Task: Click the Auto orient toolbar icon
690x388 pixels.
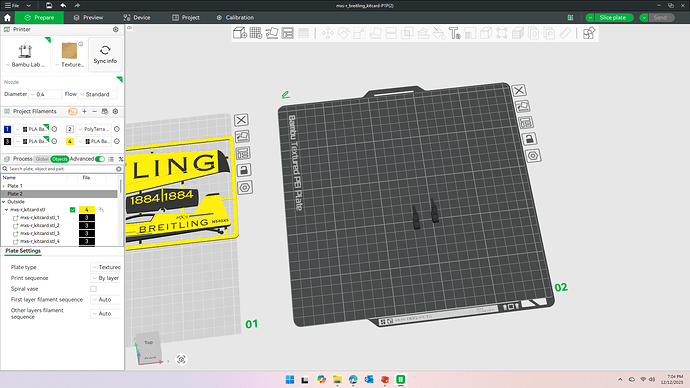Action: pyautogui.click(x=272, y=33)
